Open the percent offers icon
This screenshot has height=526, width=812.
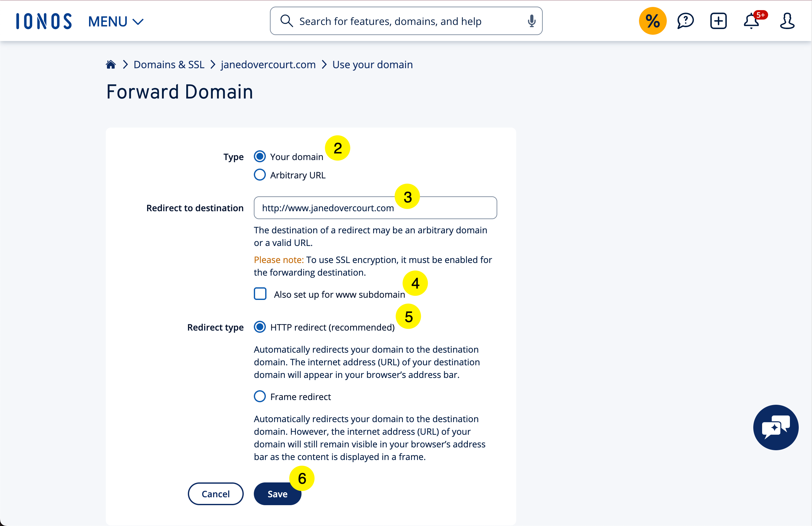[652, 21]
